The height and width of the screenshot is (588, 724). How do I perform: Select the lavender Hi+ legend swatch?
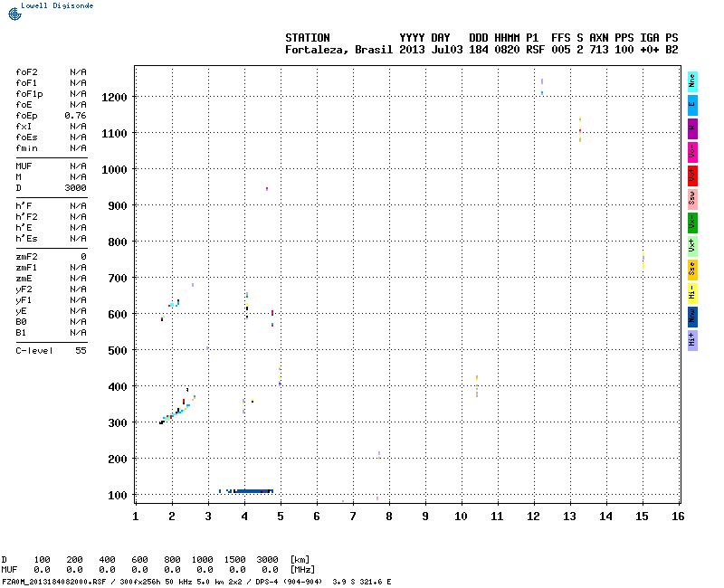692,341
